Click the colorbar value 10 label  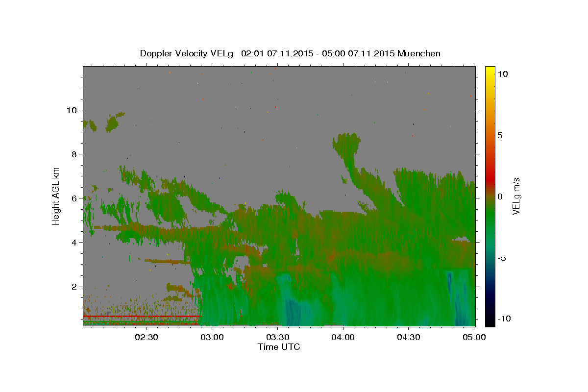click(x=502, y=73)
